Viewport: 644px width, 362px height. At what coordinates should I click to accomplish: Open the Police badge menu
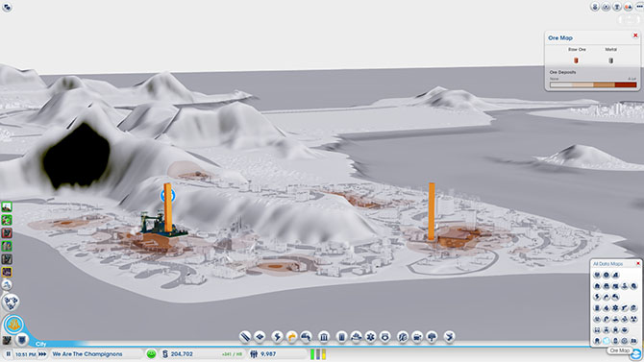[385, 337]
